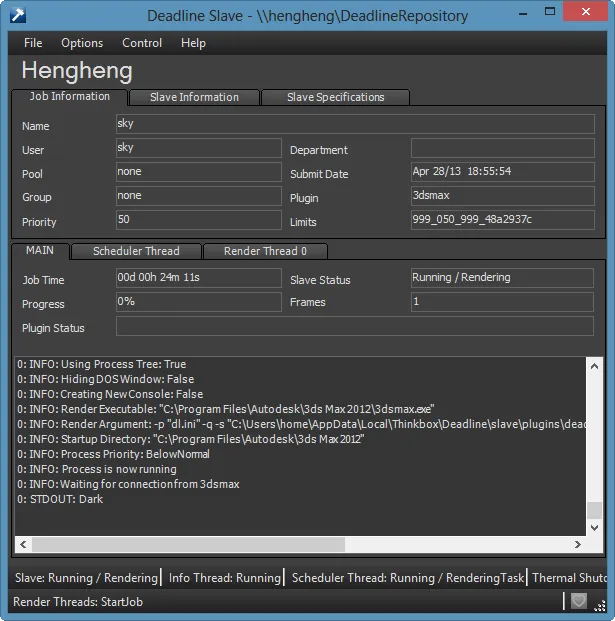Click the vertical scrollbar thumb in log
Image resolution: width=615 pixels, height=621 pixels.
594,510
